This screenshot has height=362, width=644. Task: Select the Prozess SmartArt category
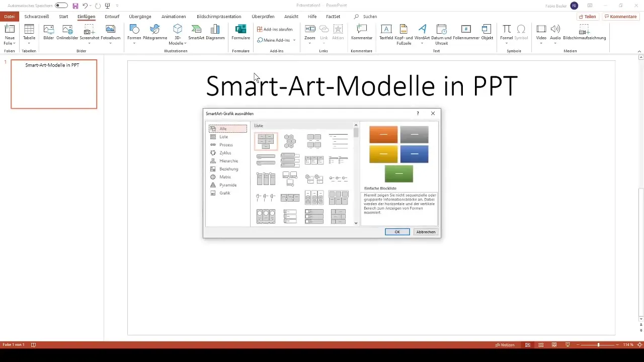click(228, 145)
